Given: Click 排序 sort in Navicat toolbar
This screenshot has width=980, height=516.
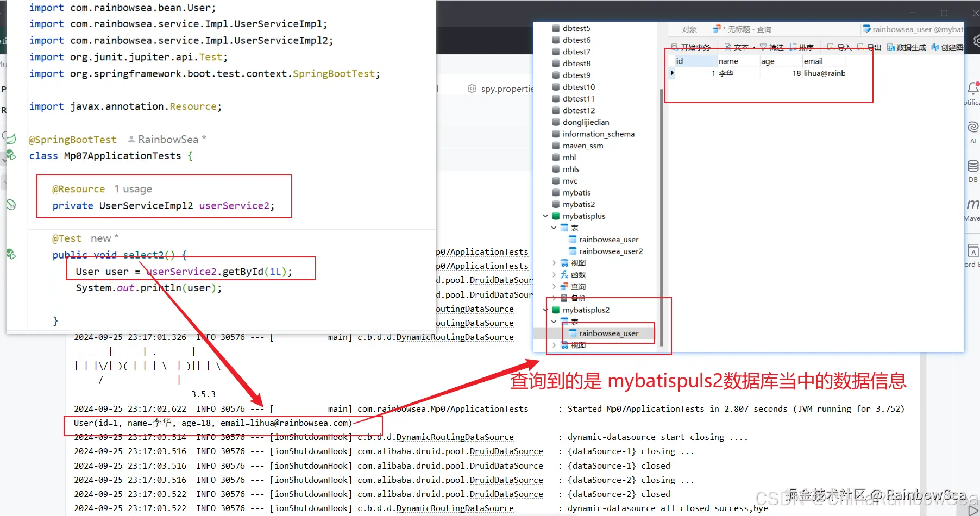Looking at the screenshot, I should click(801, 47).
